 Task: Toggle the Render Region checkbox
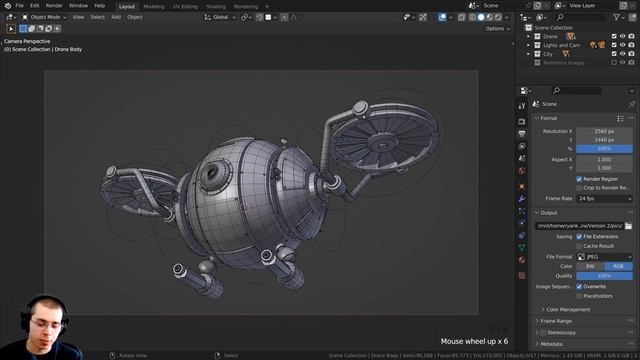click(x=579, y=179)
